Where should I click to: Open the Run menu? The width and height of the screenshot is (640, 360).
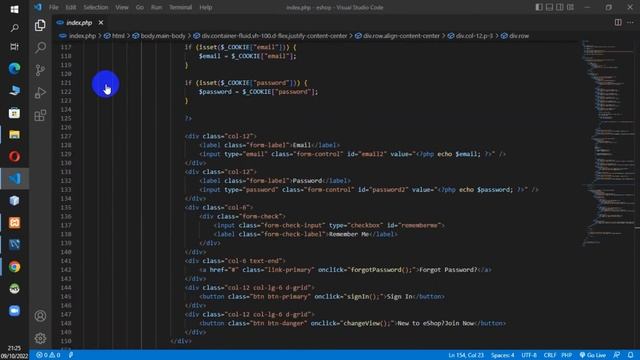156,7
